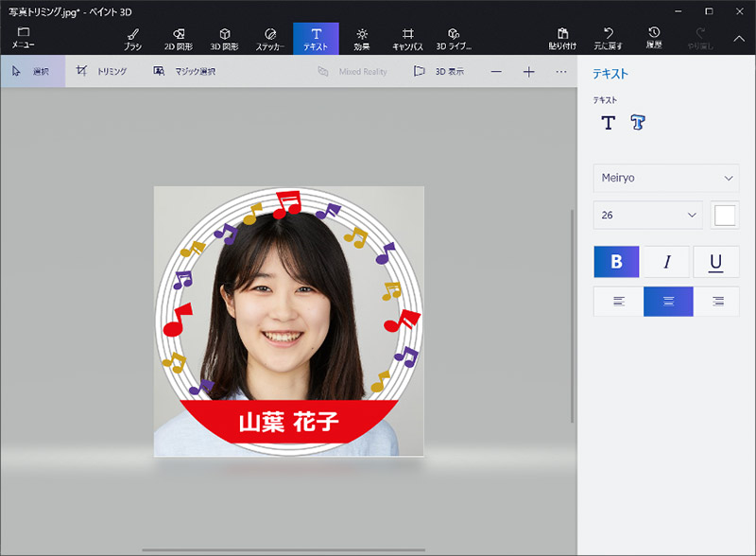Switch to the Text (テキスト) tab

tap(316, 38)
